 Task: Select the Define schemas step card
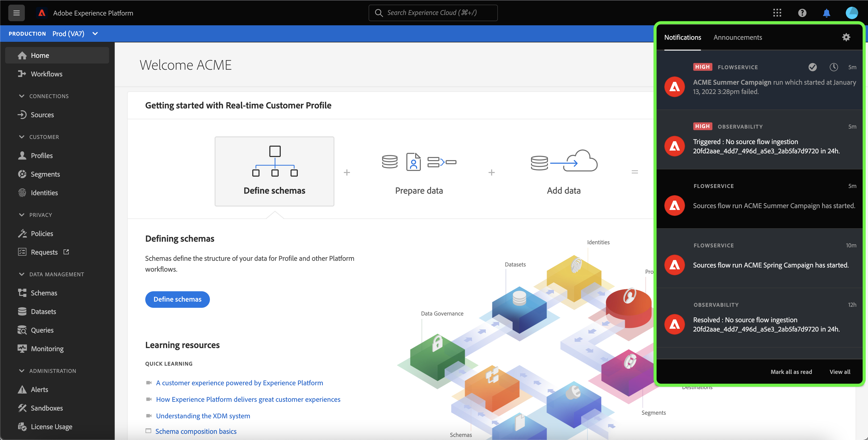pyautogui.click(x=274, y=171)
